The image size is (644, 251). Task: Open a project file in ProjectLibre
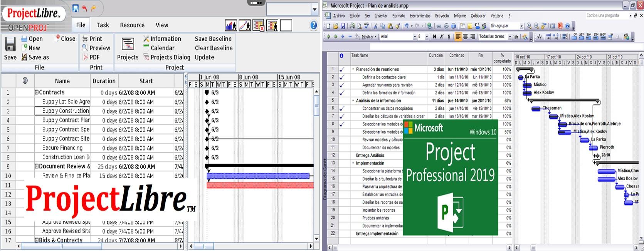click(x=32, y=39)
